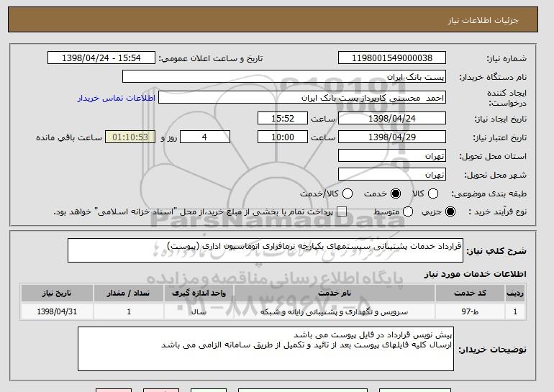Select the جزیی purchase process option
Viewport: 554px width, 392px height.
click(x=450, y=211)
